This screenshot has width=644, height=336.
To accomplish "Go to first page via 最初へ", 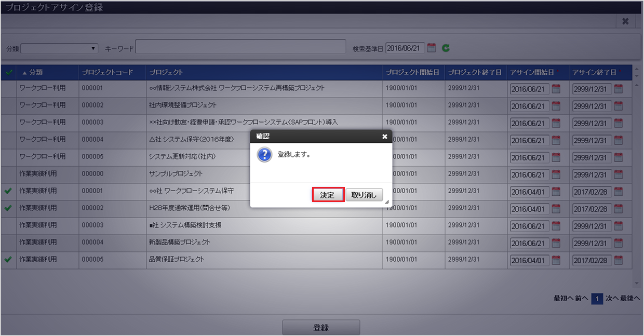I will coord(563,299).
